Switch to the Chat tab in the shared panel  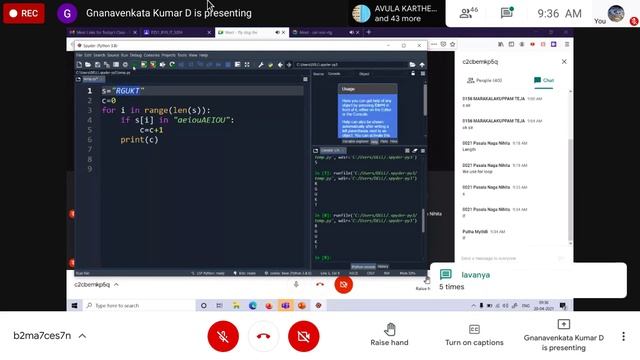tap(544, 80)
